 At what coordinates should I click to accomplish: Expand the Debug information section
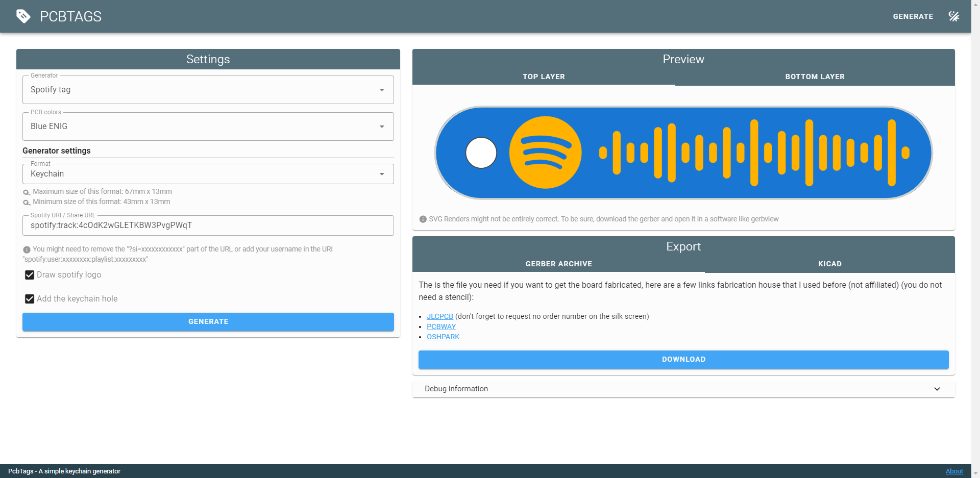click(x=683, y=389)
